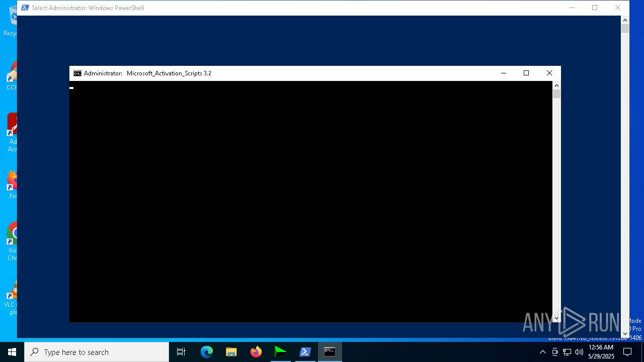The height and width of the screenshot is (362, 644).
Task: Click the Activation Scripts title bar text
Action: point(147,73)
